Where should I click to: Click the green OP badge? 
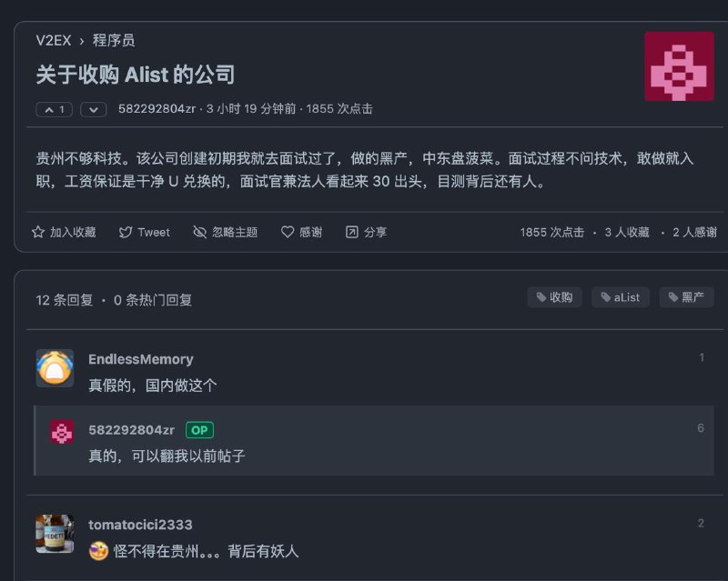pos(199,430)
